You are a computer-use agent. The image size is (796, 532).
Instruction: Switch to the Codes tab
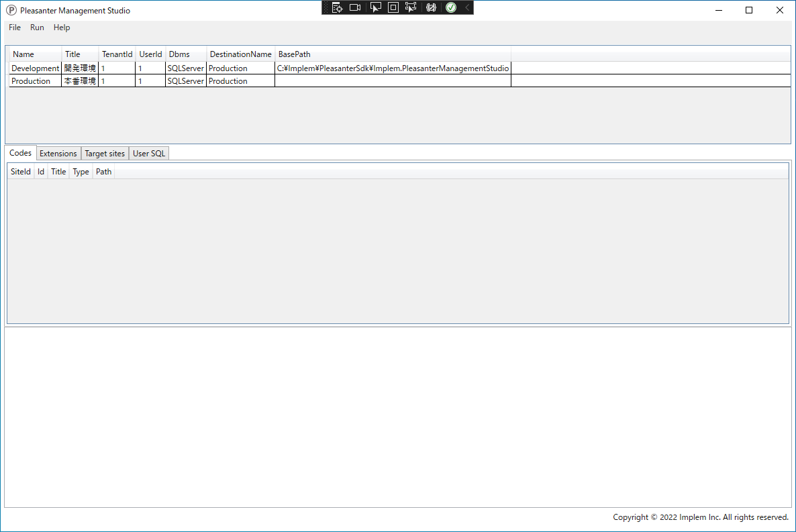pyautogui.click(x=20, y=153)
